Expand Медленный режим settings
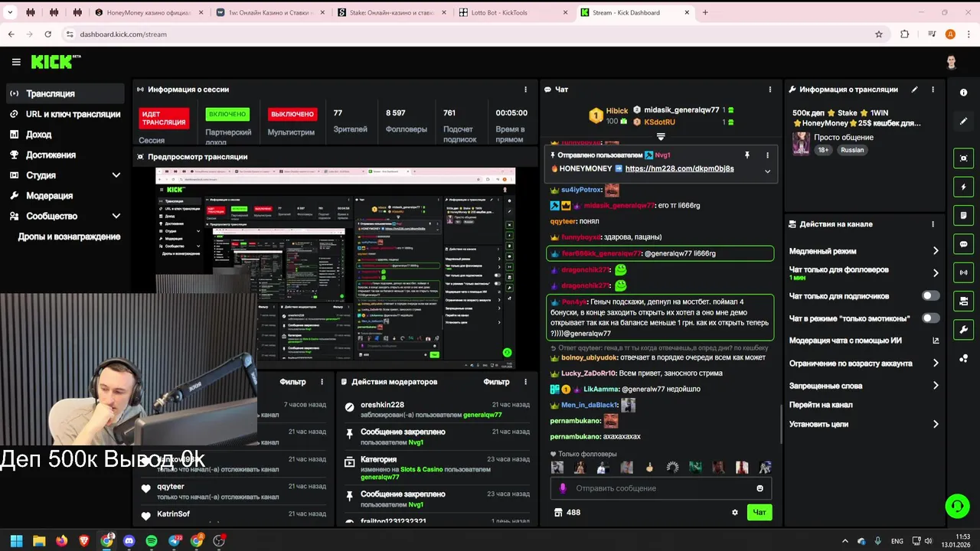 click(x=936, y=251)
